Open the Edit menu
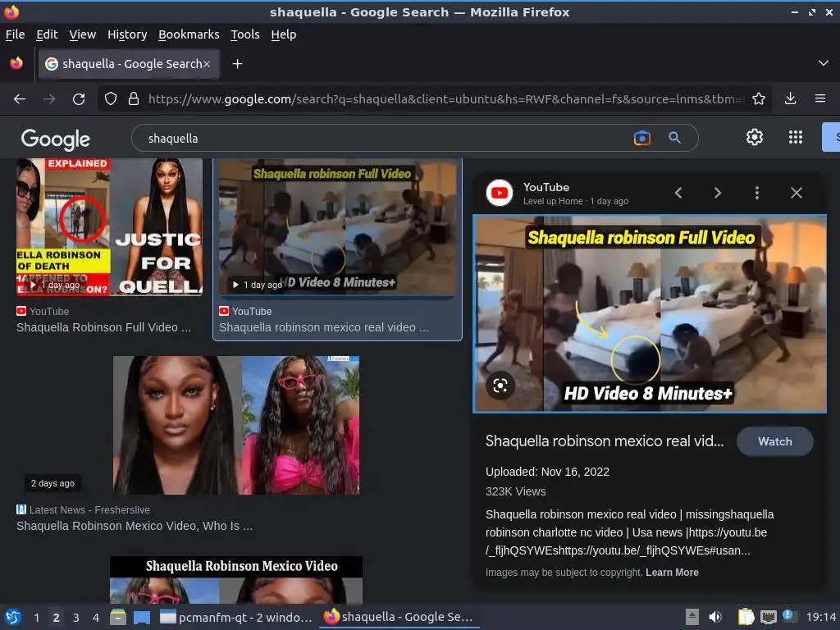840x630 pixels. pos(47,34)
